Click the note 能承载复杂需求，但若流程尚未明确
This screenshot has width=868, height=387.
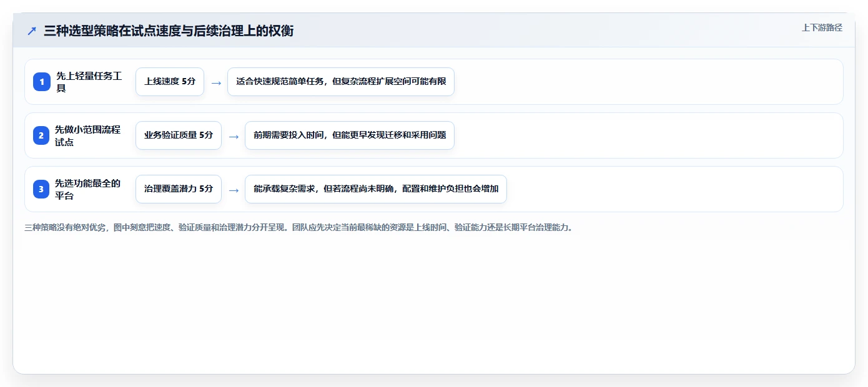[x=376, y=189]
